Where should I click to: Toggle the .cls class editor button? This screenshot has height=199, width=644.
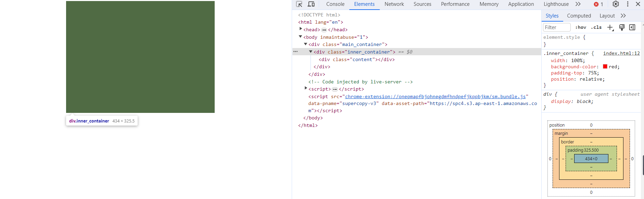click(x=596, y=27)
